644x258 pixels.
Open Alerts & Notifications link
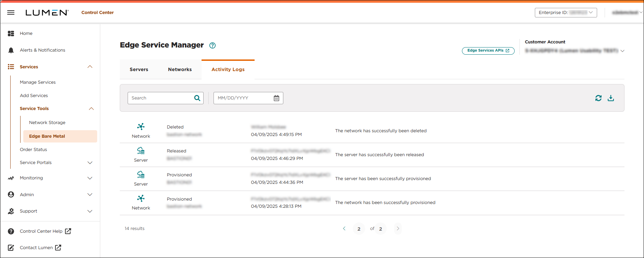click(x=42, y=50)
